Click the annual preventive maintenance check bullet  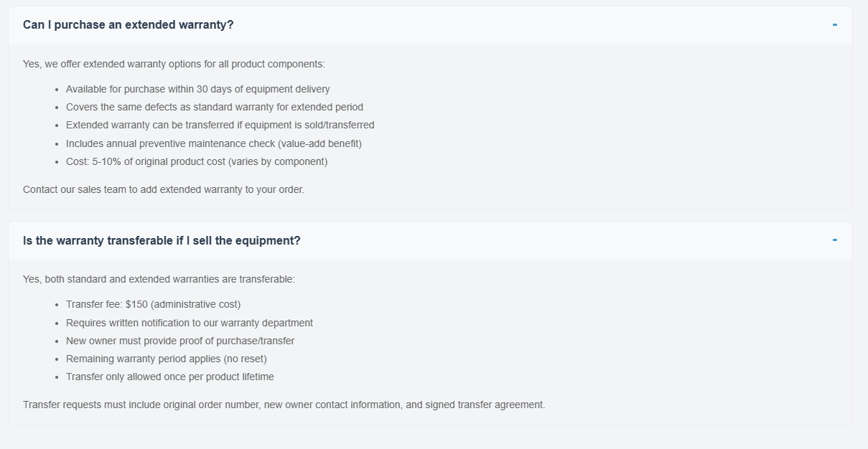pyautogui.click(x=213, y=143)
